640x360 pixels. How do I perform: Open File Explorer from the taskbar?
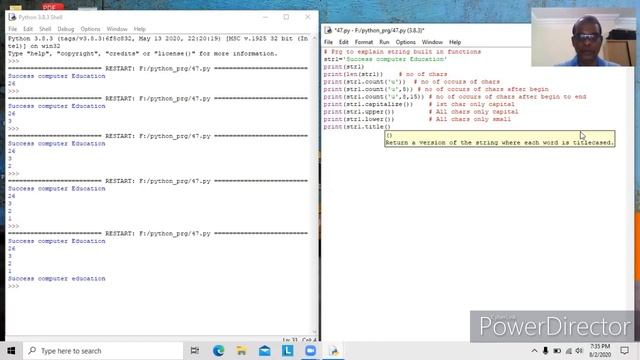point(242,351)
